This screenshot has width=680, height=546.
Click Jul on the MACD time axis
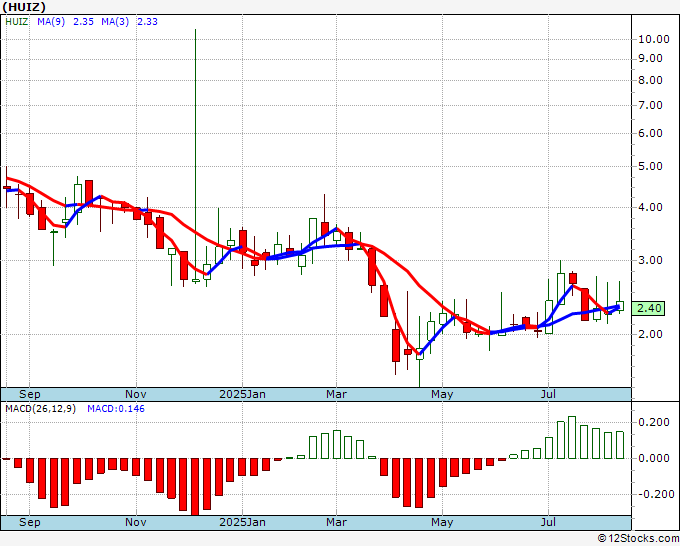[549, 522]
